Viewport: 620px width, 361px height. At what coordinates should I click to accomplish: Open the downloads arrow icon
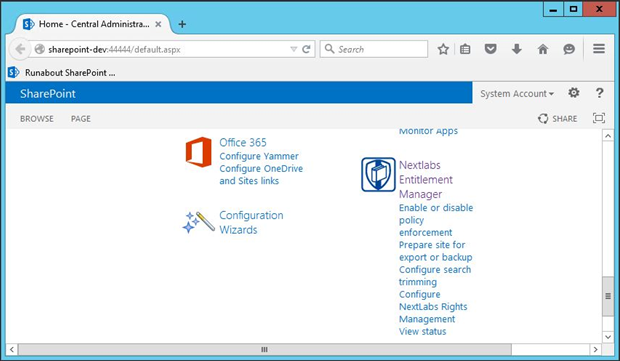[517, 49]
